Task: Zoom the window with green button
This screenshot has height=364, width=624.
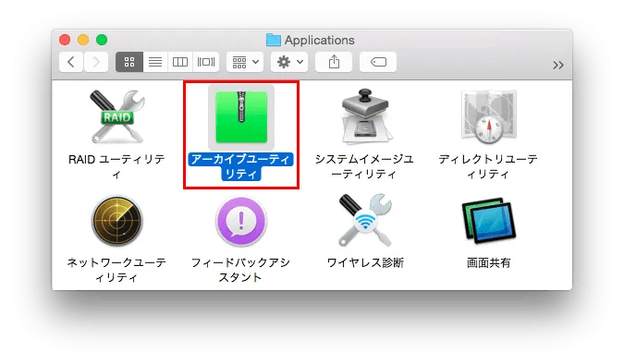Action: 102,40
